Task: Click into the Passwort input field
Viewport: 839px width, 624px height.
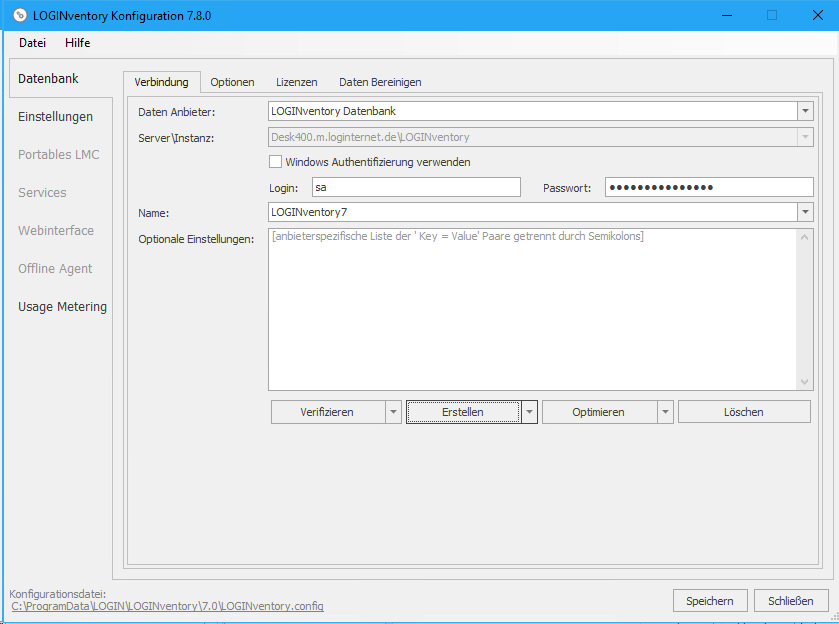Action: (709, 187)
